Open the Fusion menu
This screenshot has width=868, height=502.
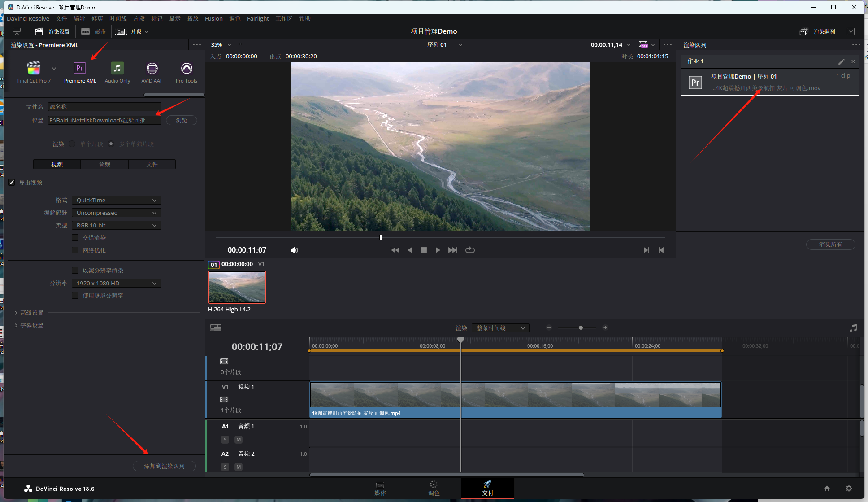pyautogui.click(x=213, y=18)
